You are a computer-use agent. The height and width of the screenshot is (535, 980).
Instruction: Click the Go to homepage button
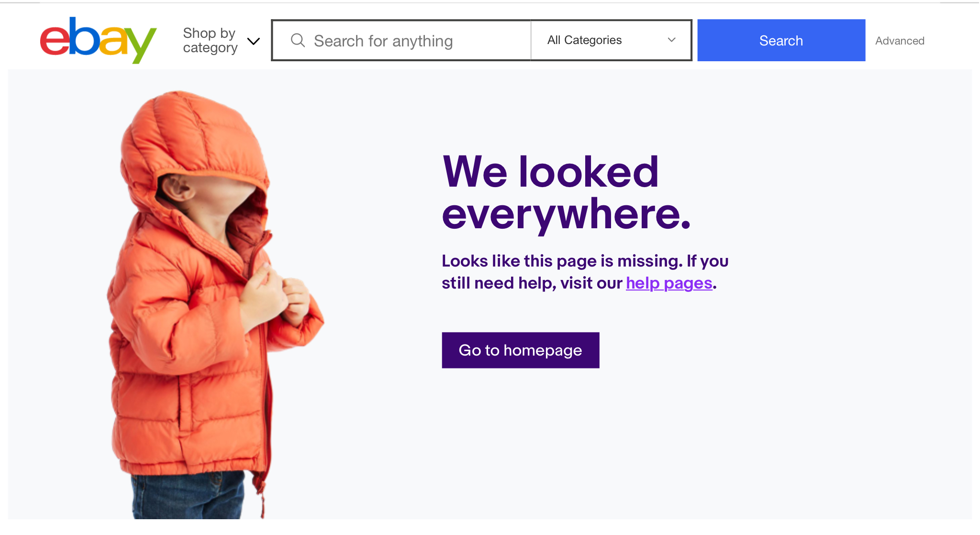[520, 350]
